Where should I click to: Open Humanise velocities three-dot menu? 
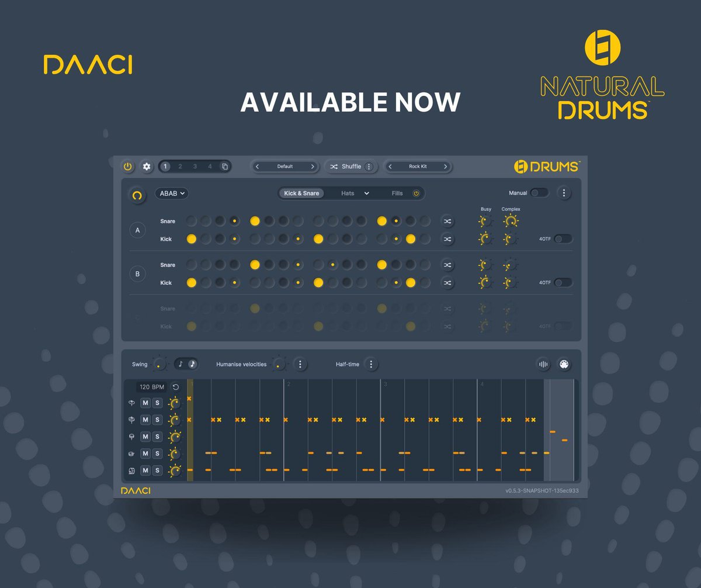tap(300, 364)
